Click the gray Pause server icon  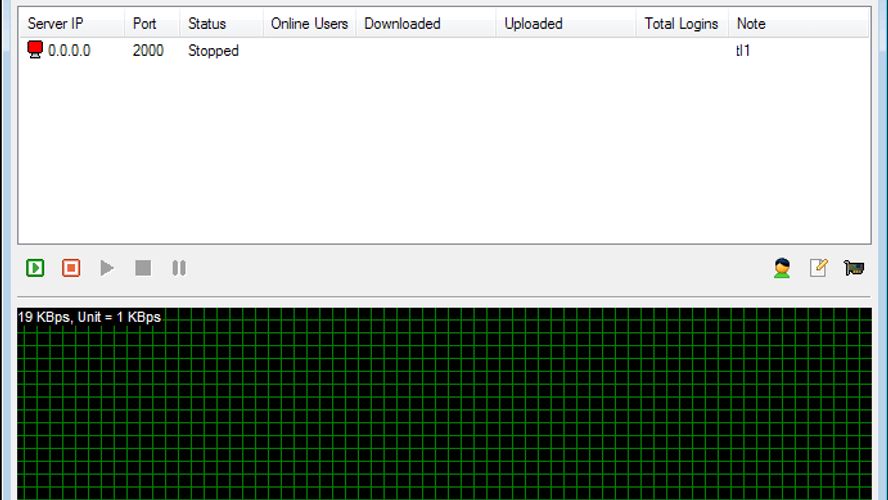click(179, 268)
